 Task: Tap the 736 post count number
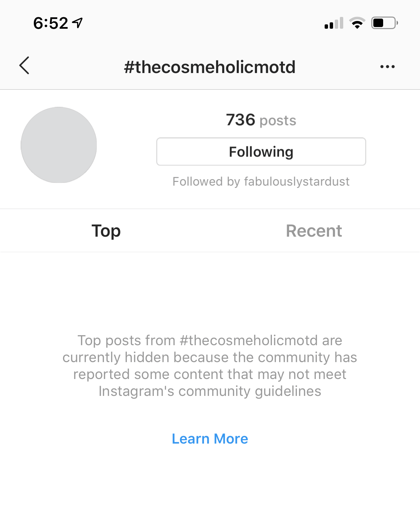(x=240, y=120)
